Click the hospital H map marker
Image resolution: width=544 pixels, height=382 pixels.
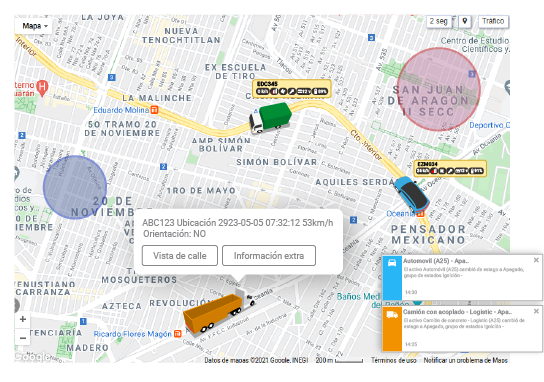point(42,87)
